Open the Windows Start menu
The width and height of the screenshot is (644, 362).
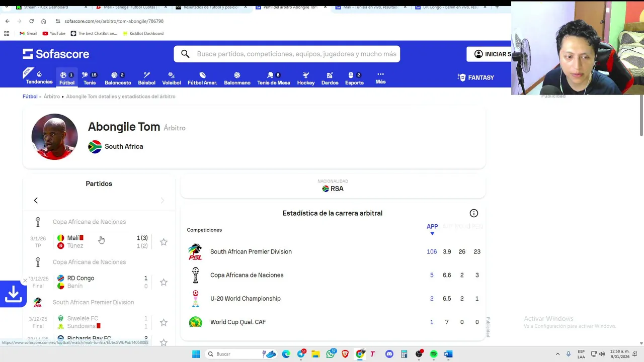(x=196, y=354)
